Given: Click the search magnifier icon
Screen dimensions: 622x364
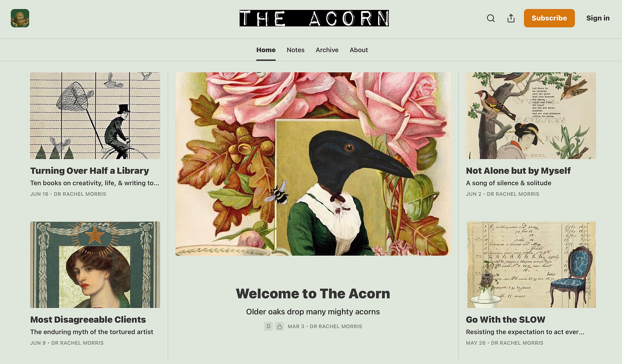Looking at the screenshot, I should point(491,18).
